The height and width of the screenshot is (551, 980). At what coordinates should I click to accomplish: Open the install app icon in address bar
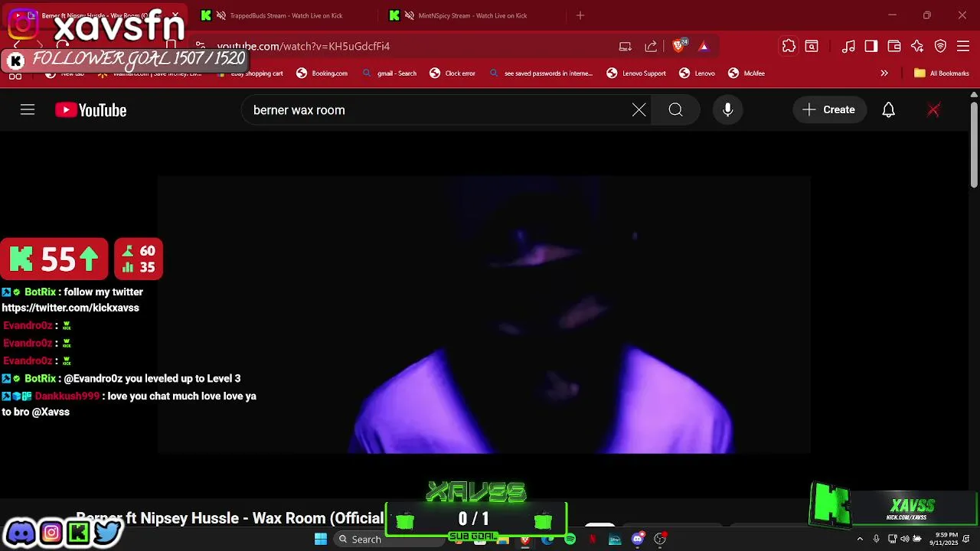[x=626, y=47]
